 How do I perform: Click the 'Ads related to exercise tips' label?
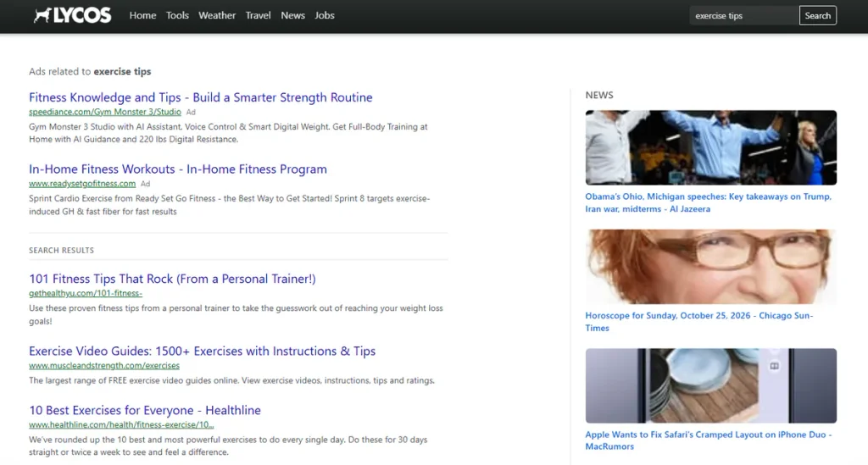coord(90,71)
